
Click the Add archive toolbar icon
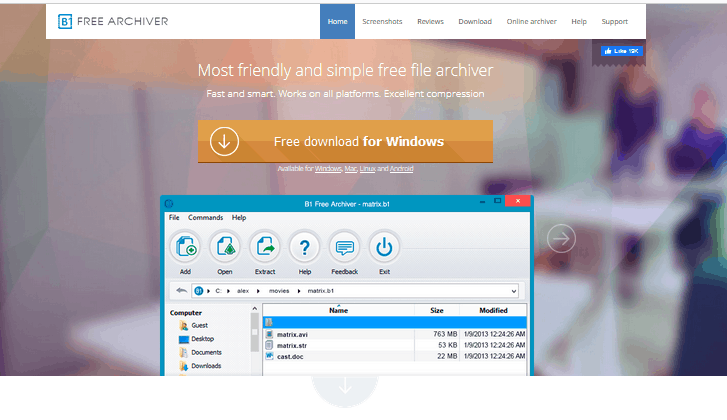[x=185, y=246]
